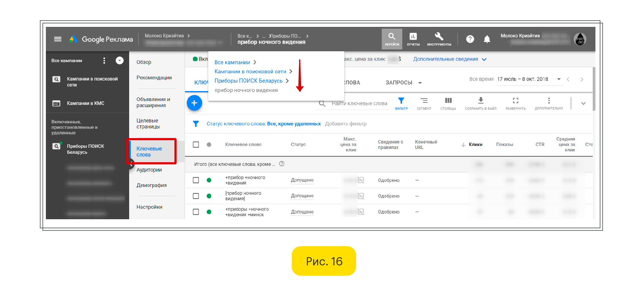Click 'Кампании в поисковой сети' breadcrumb link

point(250,72)
